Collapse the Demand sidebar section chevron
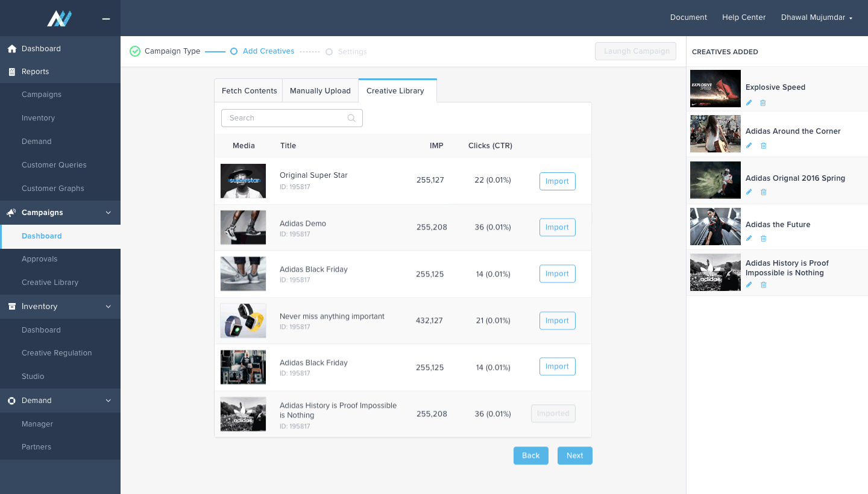Screen dimensions: 868x494 click(108, 401)
